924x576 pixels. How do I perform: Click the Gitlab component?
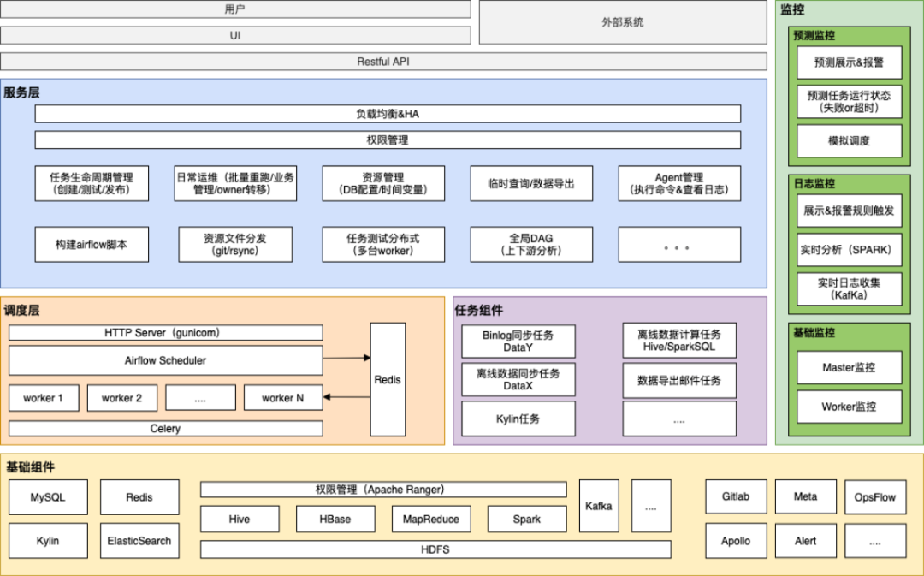pos(735,496)
